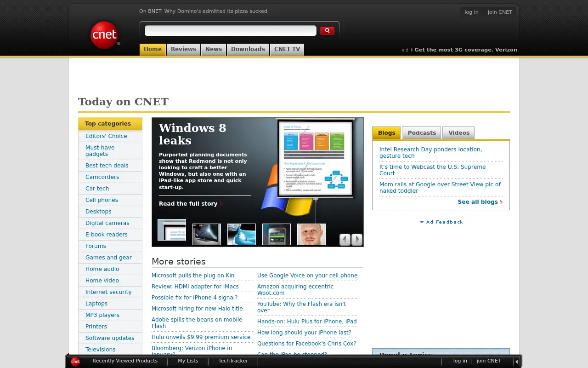Open the News navigation tab

point(214,50)
